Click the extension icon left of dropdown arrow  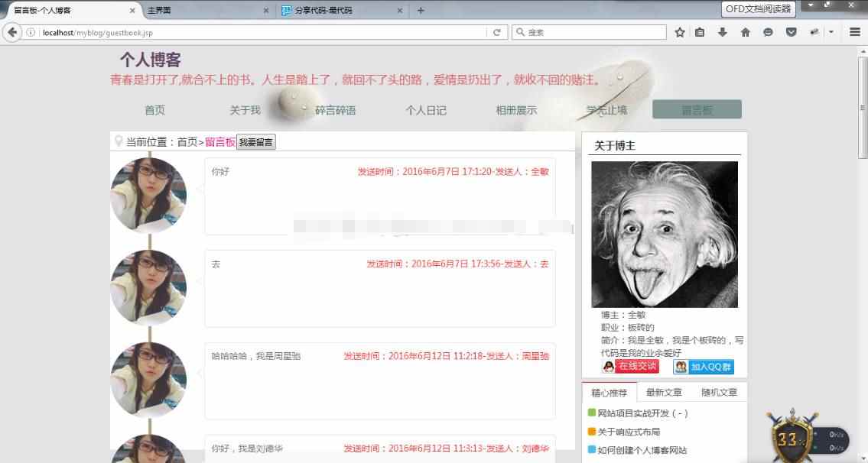click(814, 33)
